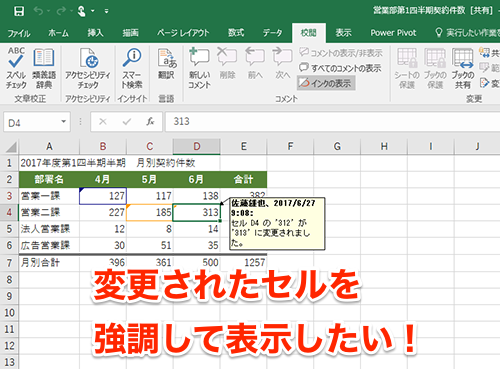Click header cell 部署名
Screen dimensions: 500x369
pos(49,180)
